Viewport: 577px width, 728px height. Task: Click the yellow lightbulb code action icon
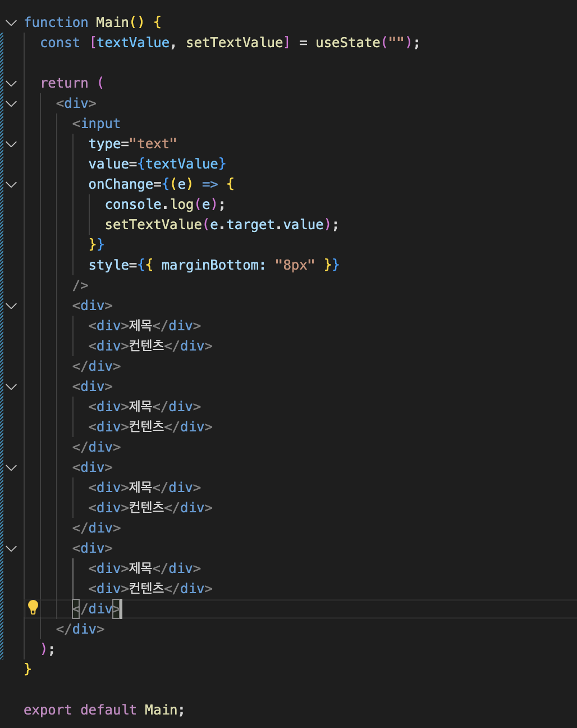point(33,608)
